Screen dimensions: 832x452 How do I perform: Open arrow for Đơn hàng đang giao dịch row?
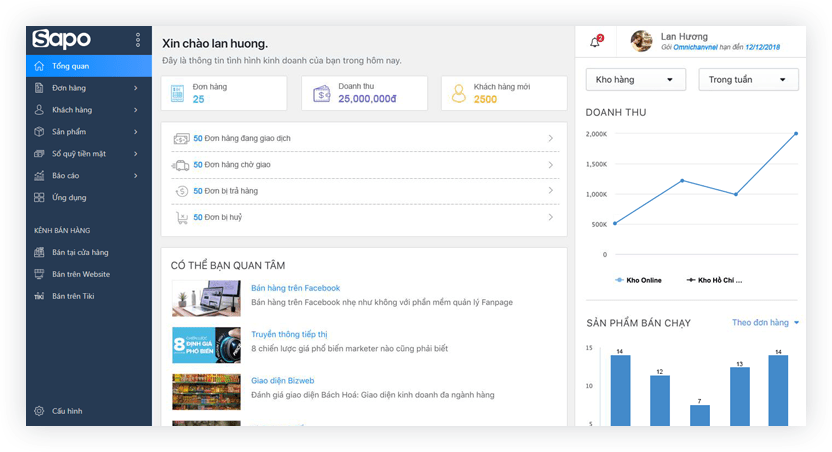click(550, 138)
